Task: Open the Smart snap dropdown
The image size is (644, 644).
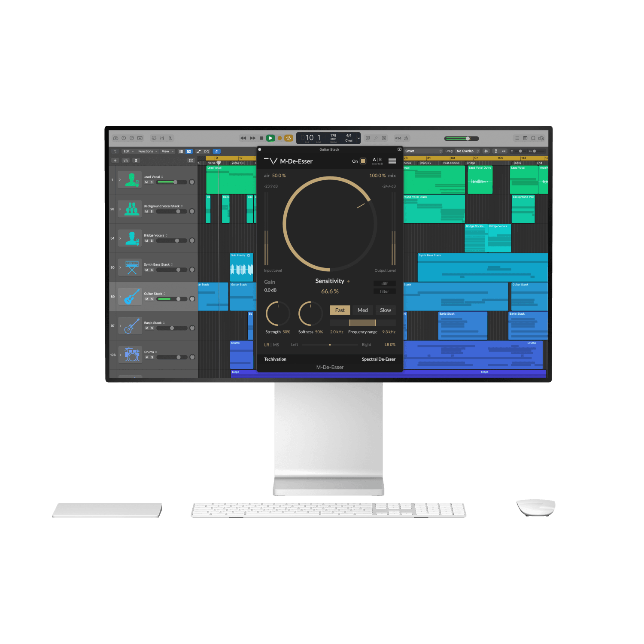Action: click(x=423, y=151)
